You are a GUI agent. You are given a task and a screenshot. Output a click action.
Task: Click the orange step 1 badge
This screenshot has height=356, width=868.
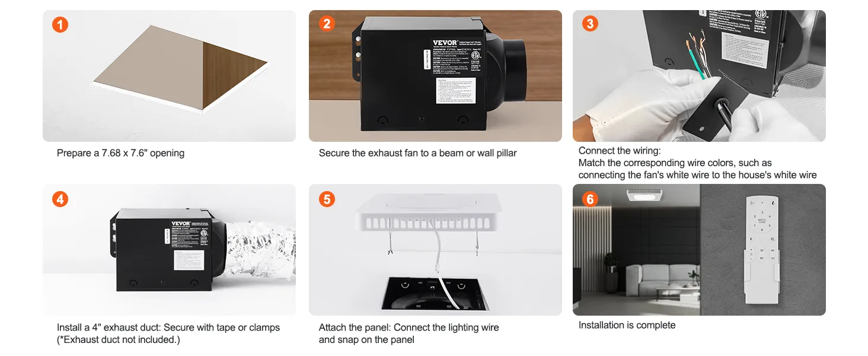point(60,24)
